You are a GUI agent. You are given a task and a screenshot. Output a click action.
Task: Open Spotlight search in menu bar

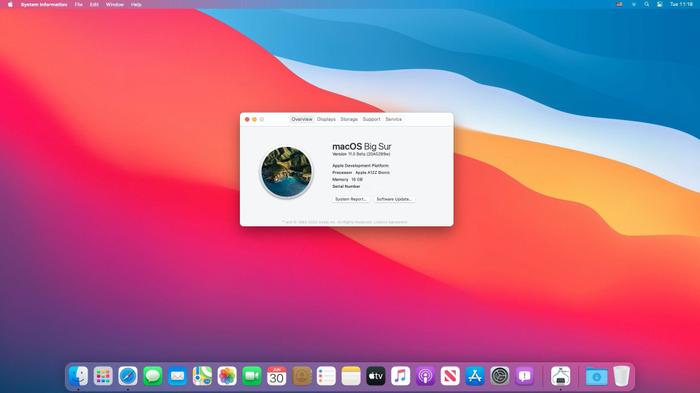[x=646, y=4]
